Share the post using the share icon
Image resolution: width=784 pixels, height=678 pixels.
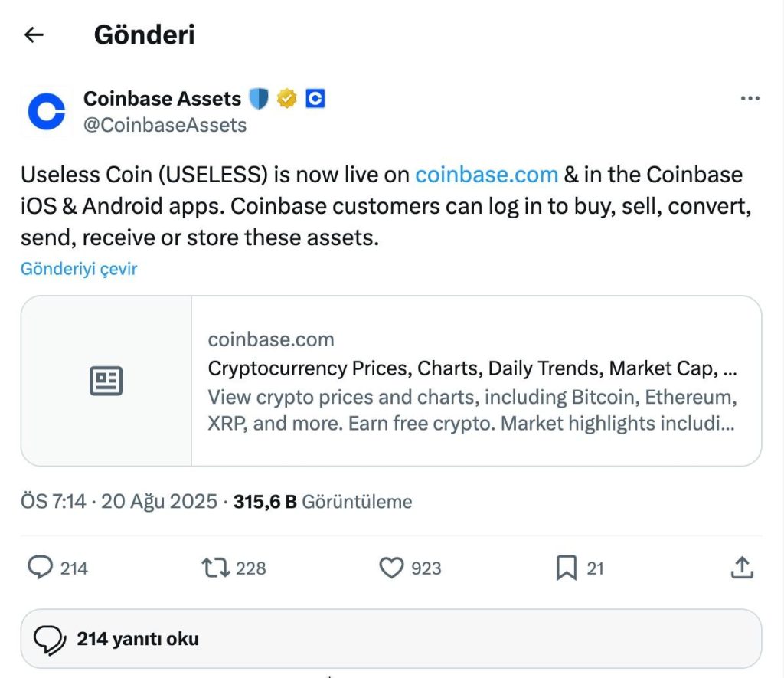pyautogui.click(x=741, y=568)
